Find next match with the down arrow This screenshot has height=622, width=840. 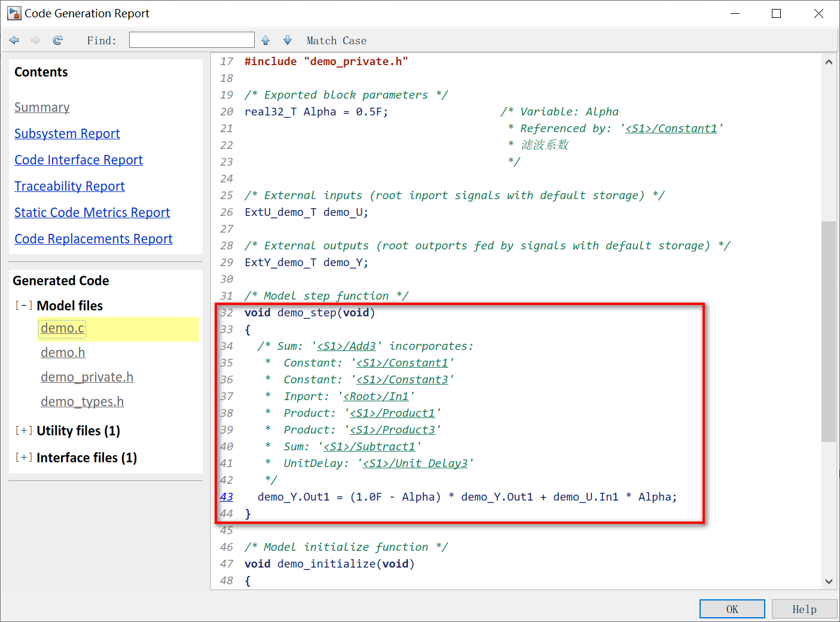pyautogui.click(x=288, y=40)
